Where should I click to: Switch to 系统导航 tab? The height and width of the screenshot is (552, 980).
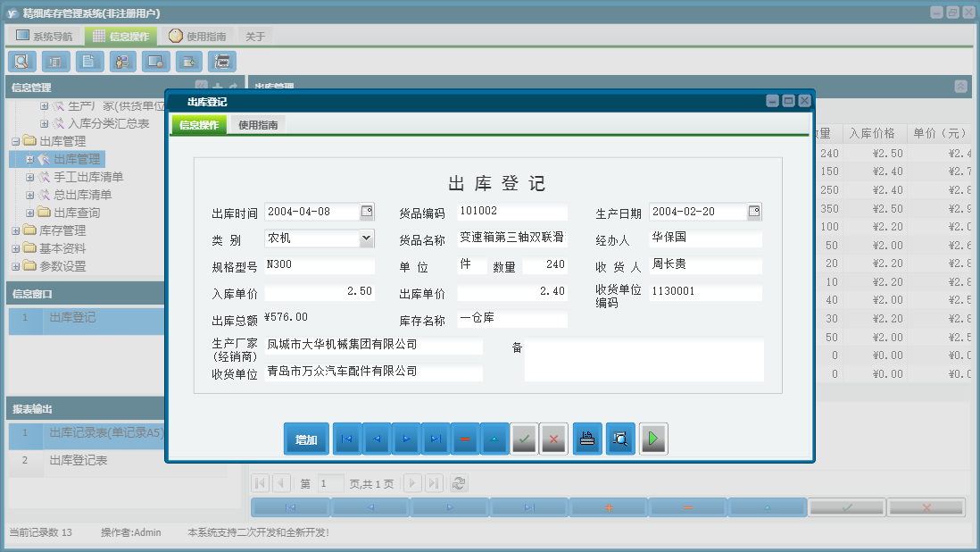point(45,37)
